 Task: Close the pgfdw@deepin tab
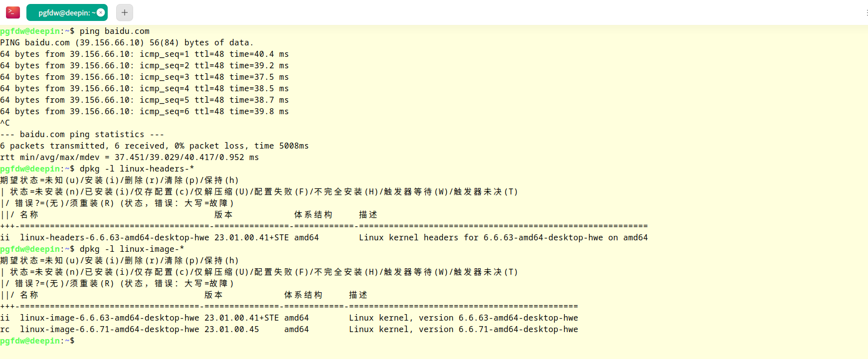101,12
